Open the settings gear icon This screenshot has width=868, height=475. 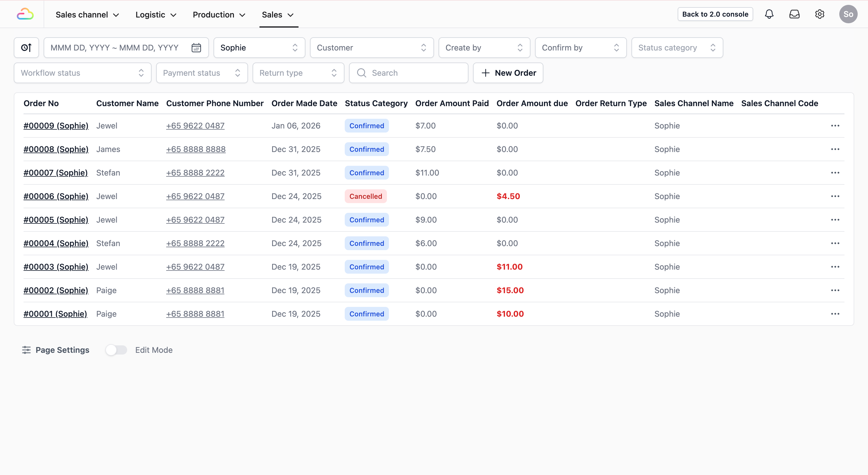pyautogui.click(x=819, y=14)
